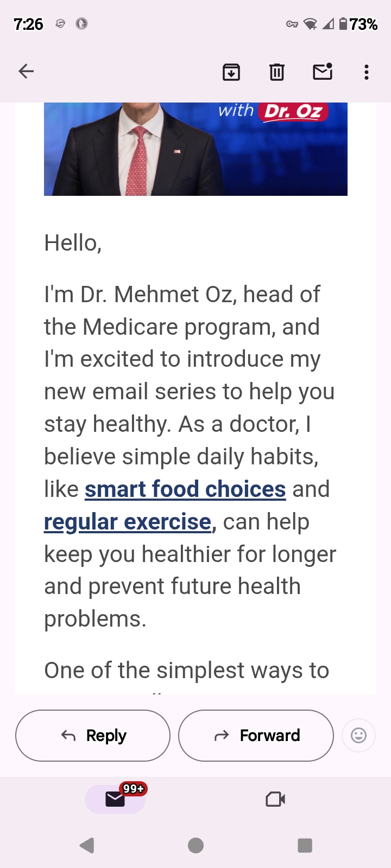Switch to the Mail tab
The height and width of the screenshot is (868, 391).
[x=115, y=799]
